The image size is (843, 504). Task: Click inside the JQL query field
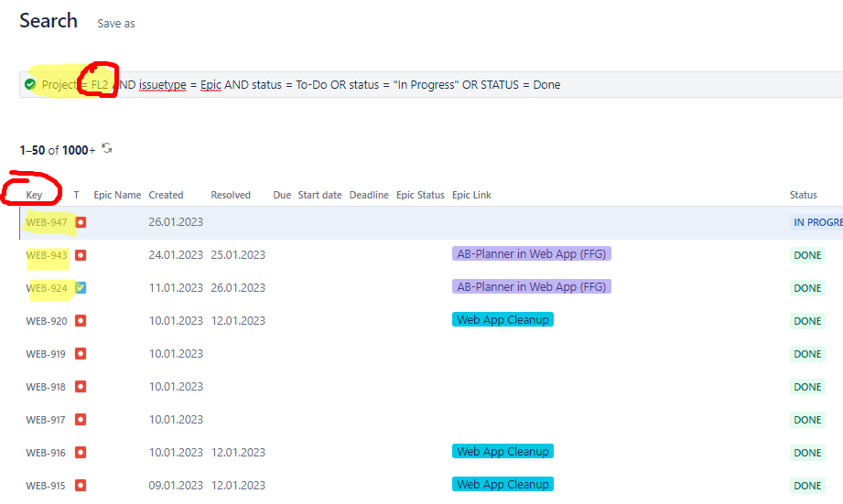pyautogui.click(x=431, y=84)
